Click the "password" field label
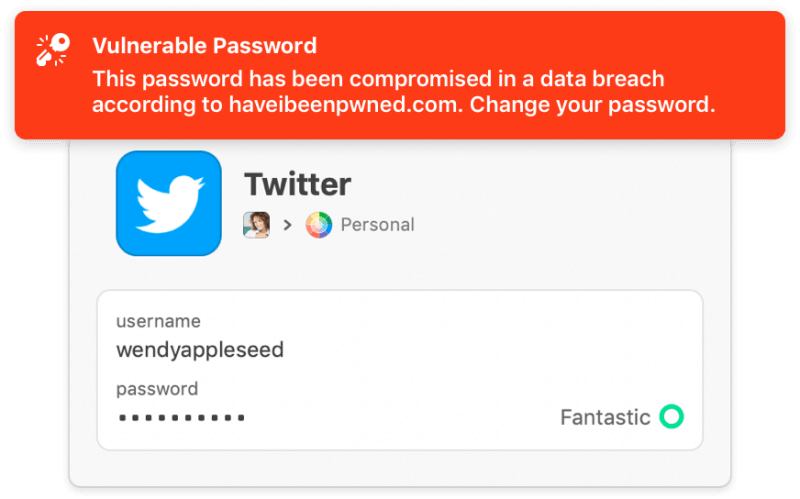This screenshot has width=800, height=499. pos(157,389)
